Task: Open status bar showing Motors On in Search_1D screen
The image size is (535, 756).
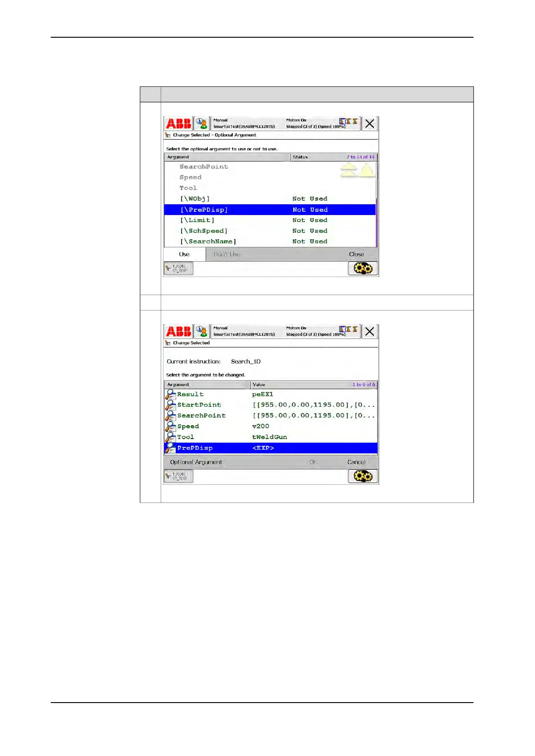Action: pos(286,331)
